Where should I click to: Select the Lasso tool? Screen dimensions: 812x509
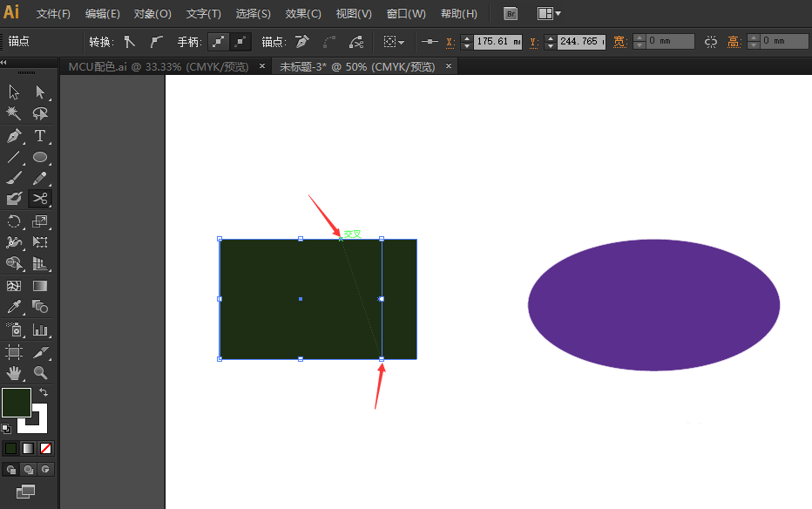coord(40,113)
